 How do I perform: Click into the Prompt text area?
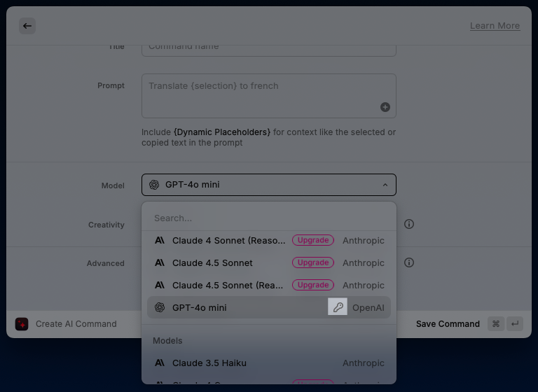269,96
